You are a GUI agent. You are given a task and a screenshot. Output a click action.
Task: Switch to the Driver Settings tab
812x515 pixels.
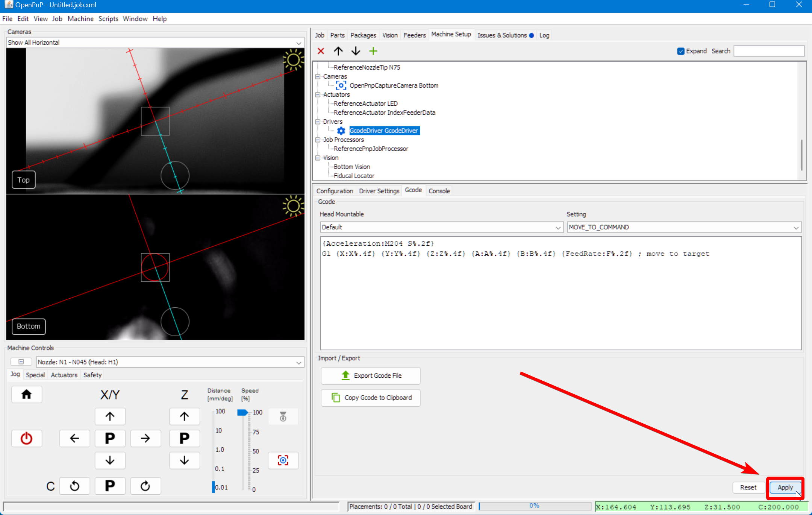click(379, 191)
